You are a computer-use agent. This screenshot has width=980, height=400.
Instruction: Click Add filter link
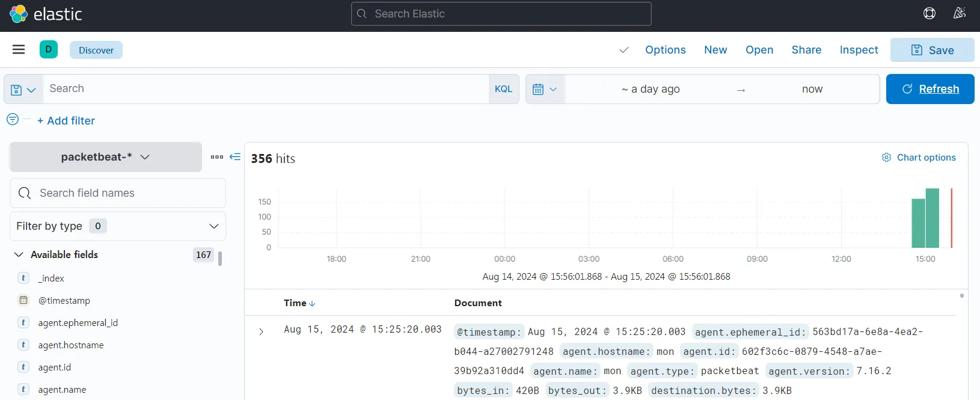pos(66,120)
